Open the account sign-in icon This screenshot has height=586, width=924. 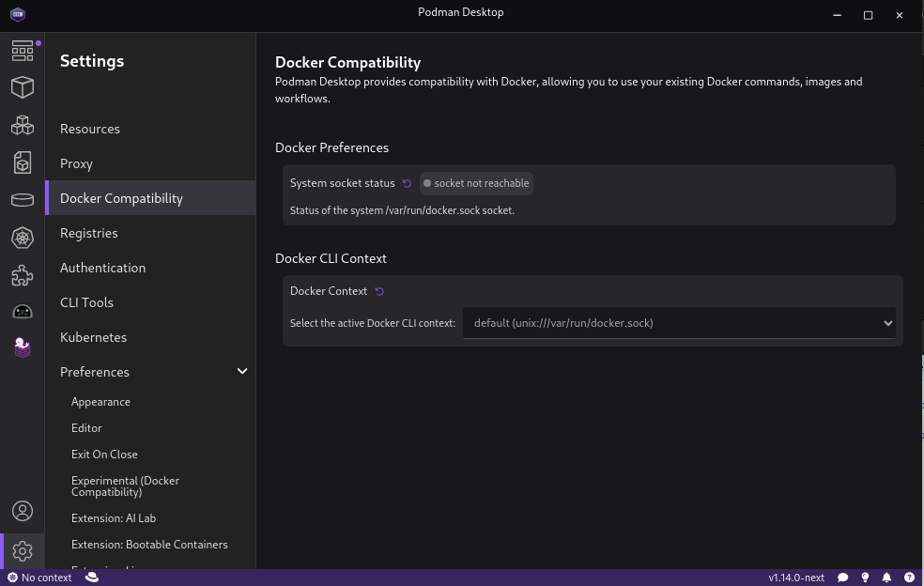point(23,510)
